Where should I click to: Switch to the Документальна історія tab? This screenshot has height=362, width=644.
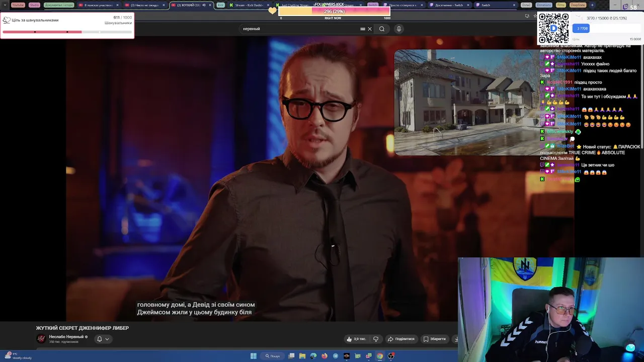[x=58, y=5]
